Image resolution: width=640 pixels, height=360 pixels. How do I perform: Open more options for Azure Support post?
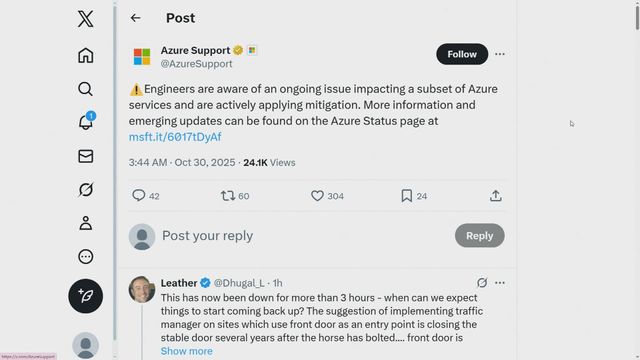click(x=500, y=54)
